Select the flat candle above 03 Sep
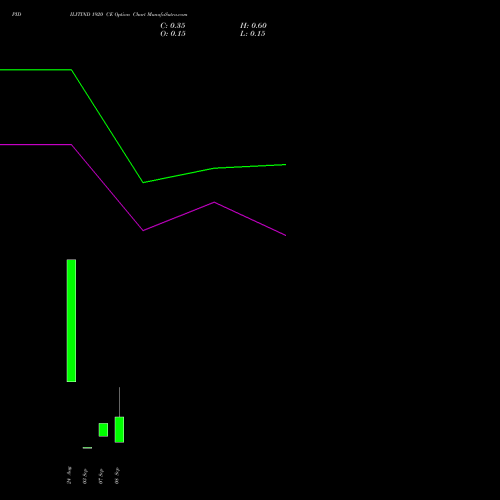This screenshot has height=500, width=500. [x=87, y=448]
